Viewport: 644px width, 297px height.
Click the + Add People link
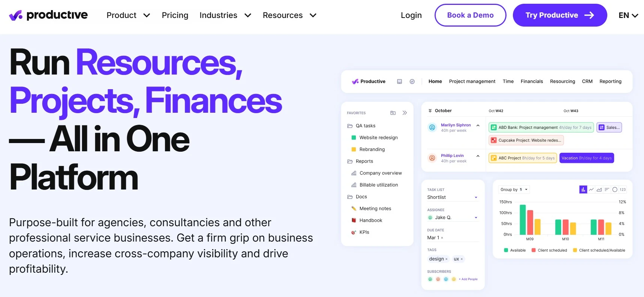468,279
